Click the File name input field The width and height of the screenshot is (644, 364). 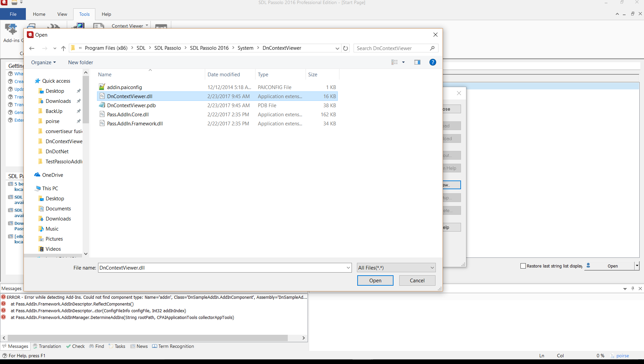(222, 268)
